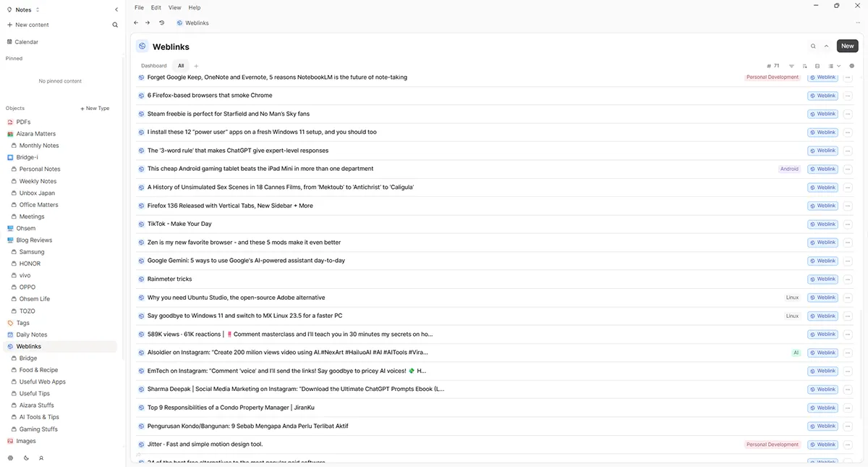Switch to the Dashboard tab

(x=153, y=66)
